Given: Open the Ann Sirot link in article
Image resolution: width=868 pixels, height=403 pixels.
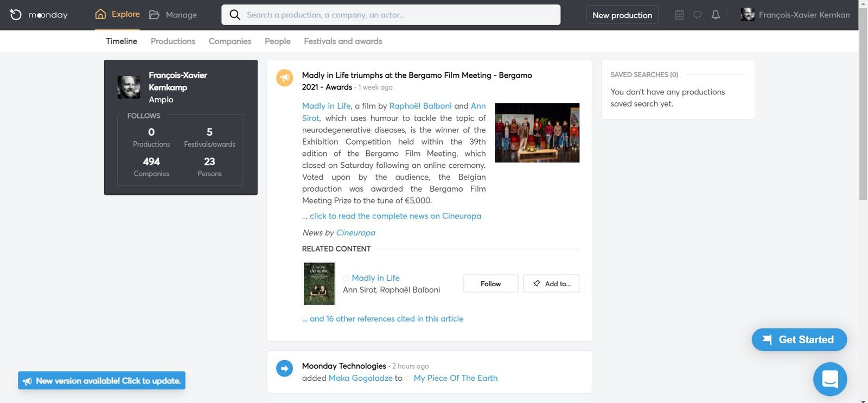Looking at the screenshot, I should pyautogui.click(x=394, y=111).
